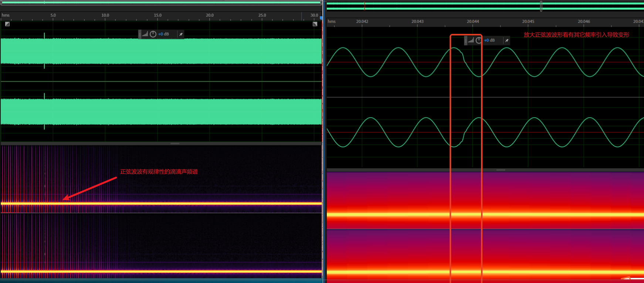Grab the HUD grip handle in the 30-second editor

tap(140, 34)
